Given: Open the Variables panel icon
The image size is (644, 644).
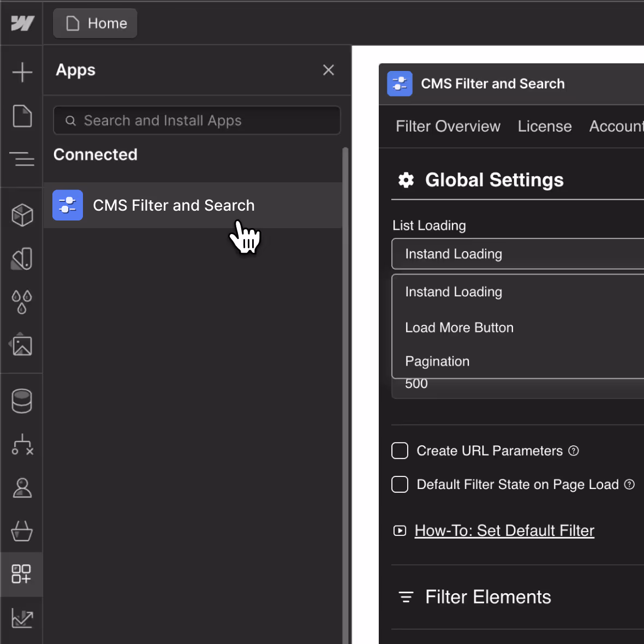Looking at the screenshot, I should tap(22, 259).
